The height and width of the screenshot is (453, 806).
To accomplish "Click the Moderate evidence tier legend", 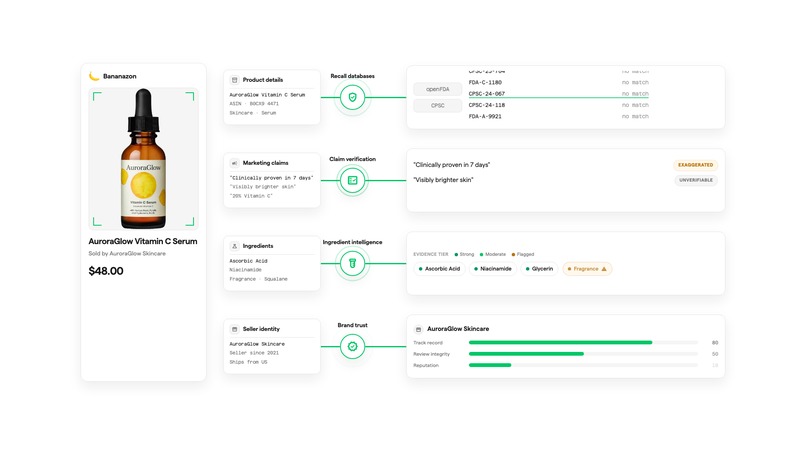I will tap(493, 255).
